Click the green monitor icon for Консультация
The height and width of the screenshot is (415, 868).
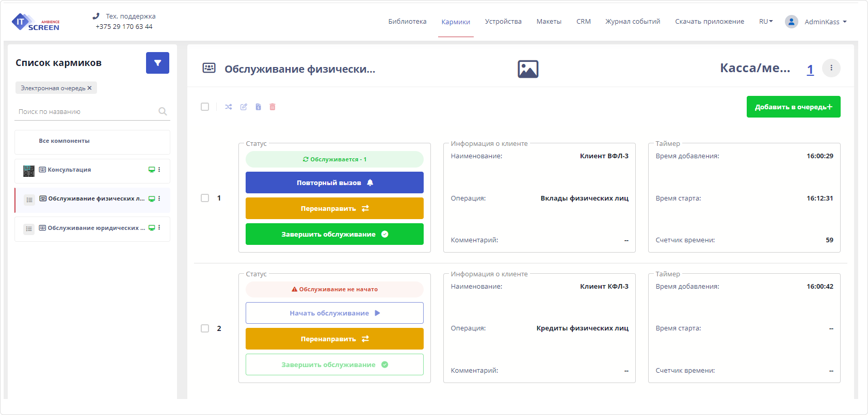click(x=152, y=170)
